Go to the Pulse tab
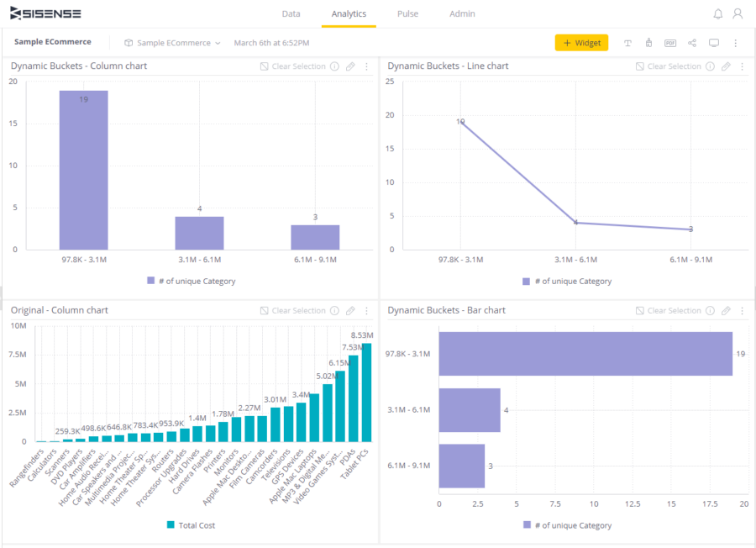Image resolution: width=756 pixels, height=548 pixels. point(407,14)
